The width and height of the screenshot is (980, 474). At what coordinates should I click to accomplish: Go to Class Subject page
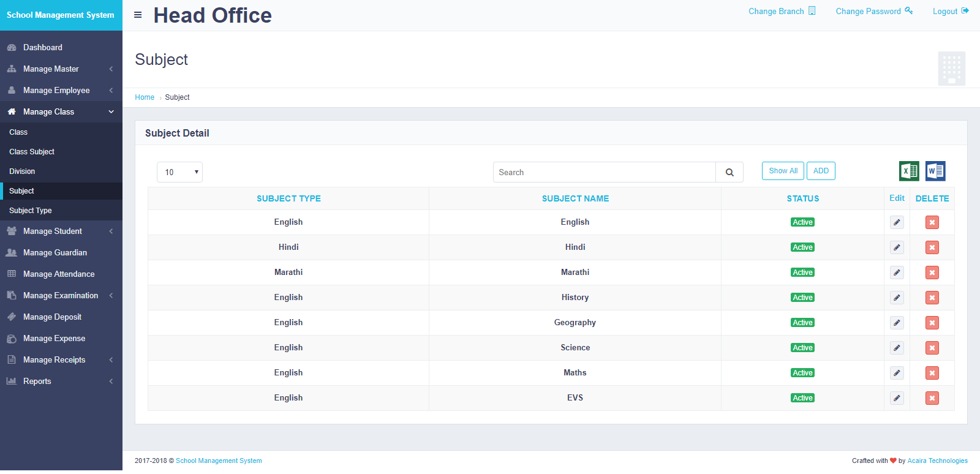click(32, 152)
